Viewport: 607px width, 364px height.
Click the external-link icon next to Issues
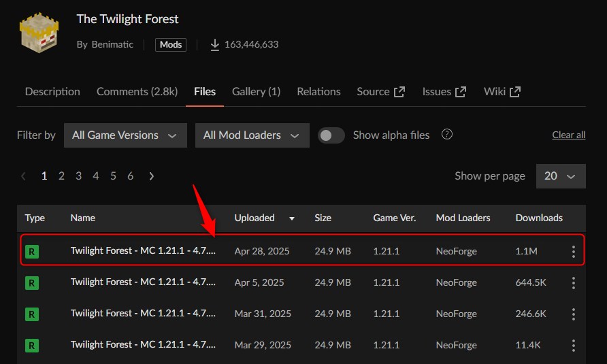point(461,92)
